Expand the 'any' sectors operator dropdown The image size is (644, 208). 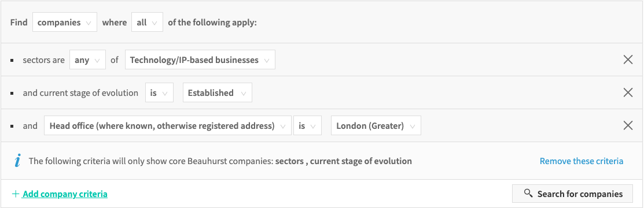[x=87, y=60]
